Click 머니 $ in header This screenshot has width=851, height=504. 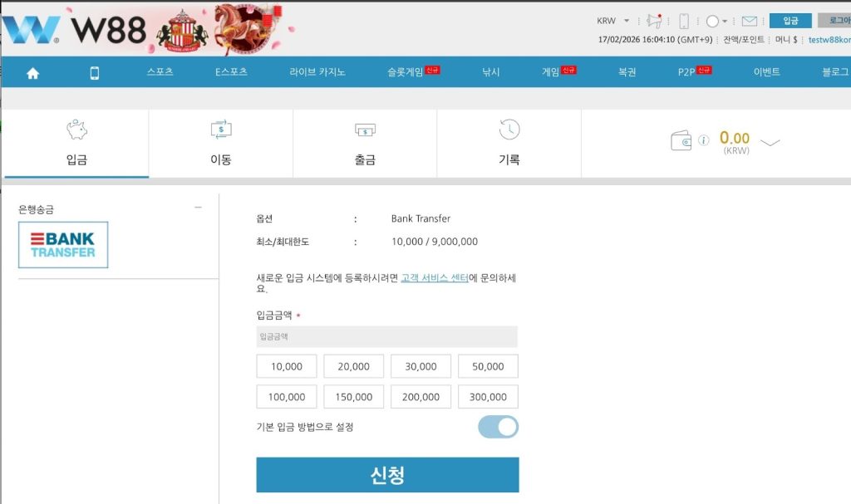pos(786,40)
